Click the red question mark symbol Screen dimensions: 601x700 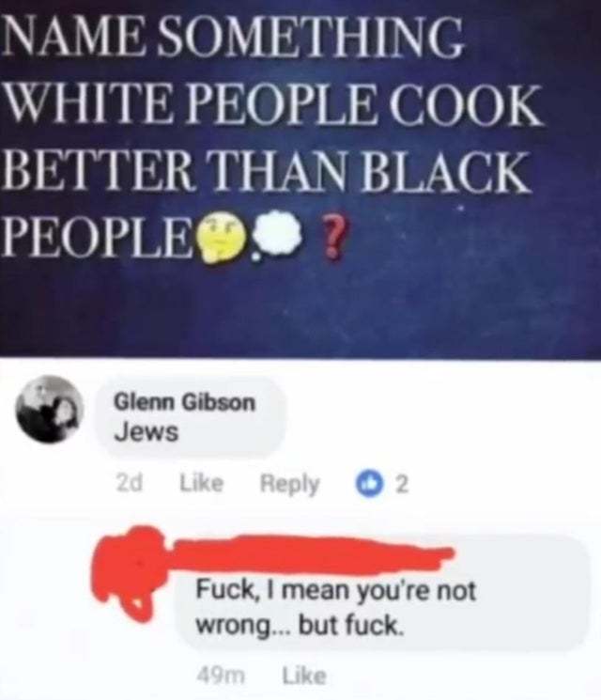[333, 237]
